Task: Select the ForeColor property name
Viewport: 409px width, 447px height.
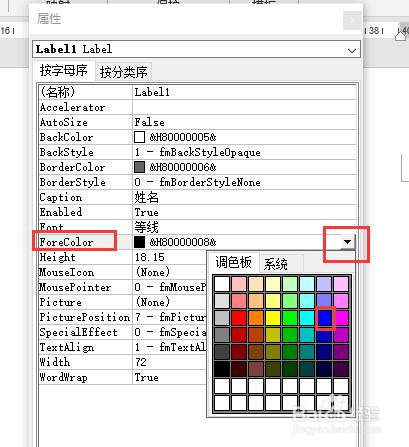Action: point(66,242)
